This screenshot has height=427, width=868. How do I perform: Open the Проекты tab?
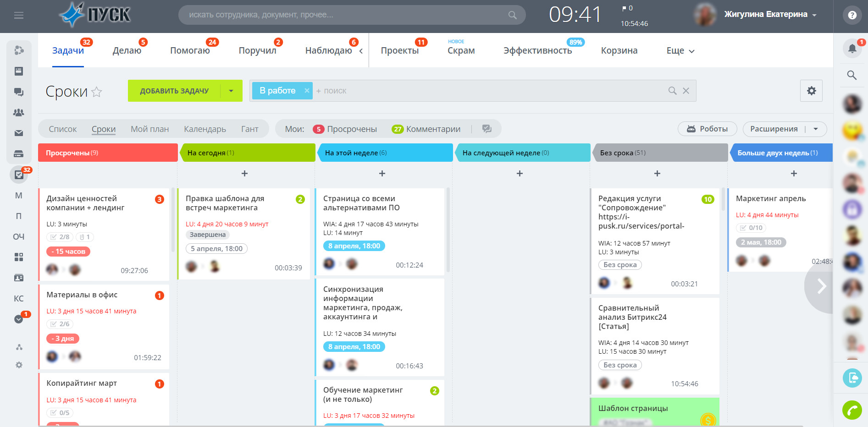coord(400,50)
